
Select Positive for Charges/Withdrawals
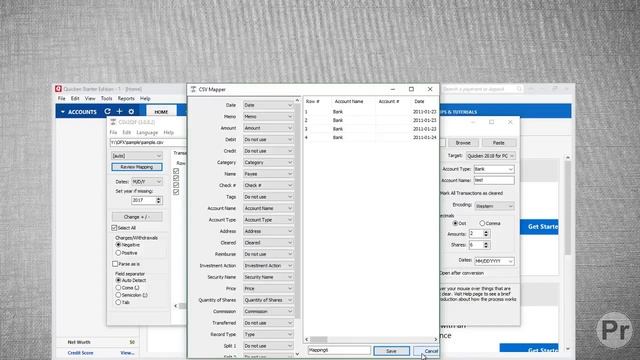tap(118, 253)
